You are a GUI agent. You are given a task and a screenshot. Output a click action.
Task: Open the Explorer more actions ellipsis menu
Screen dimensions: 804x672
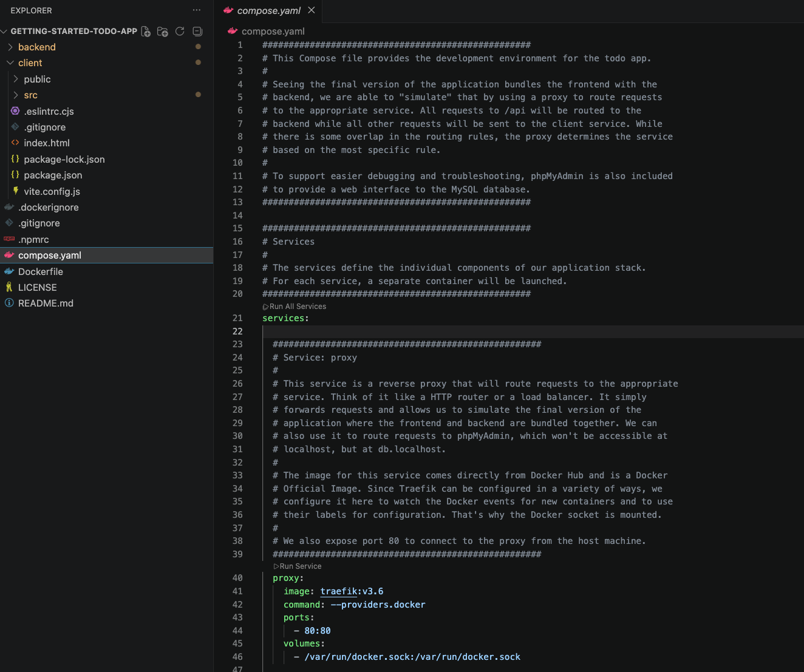tap(196, 10)
